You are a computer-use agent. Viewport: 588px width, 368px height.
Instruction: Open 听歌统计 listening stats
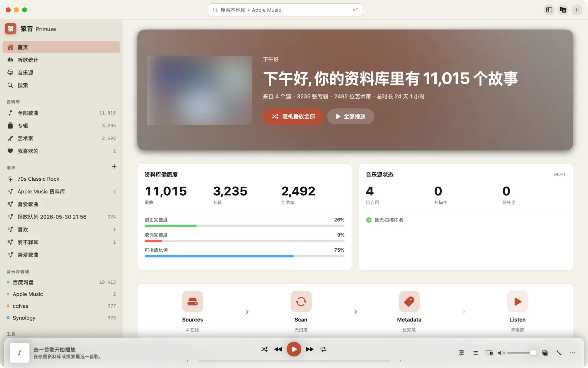point(61,60)
